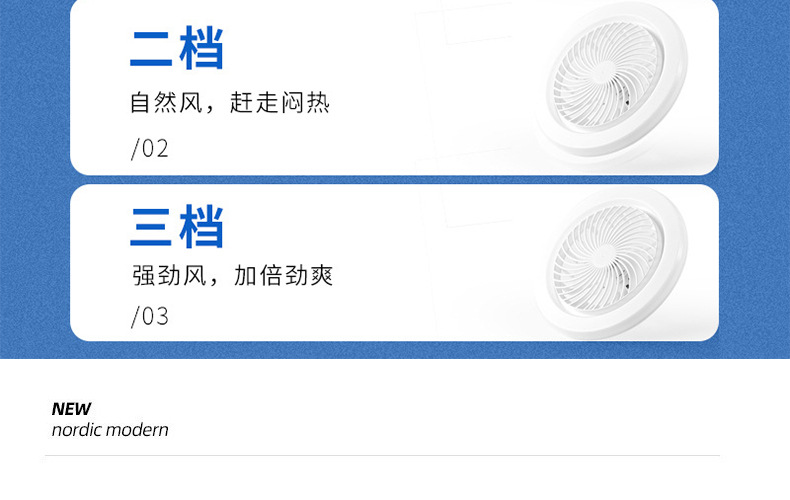Click the 三 character in the 三档 heading
The width and height of the screenshot is (790, 500).
152,226
